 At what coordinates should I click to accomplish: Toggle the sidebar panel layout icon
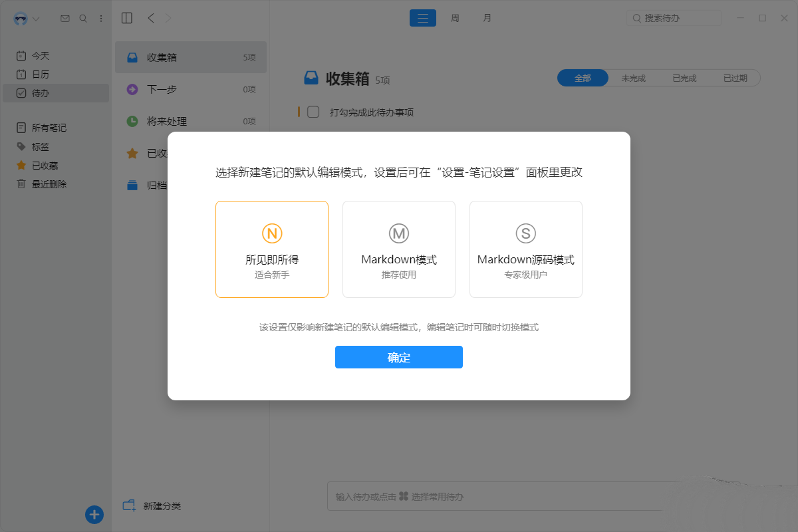click(127, 18)
